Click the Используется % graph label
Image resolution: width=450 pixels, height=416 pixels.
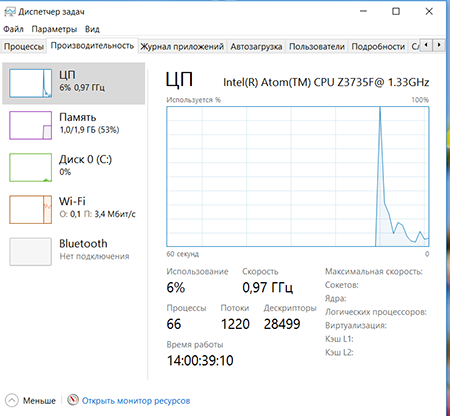(193, 100)
